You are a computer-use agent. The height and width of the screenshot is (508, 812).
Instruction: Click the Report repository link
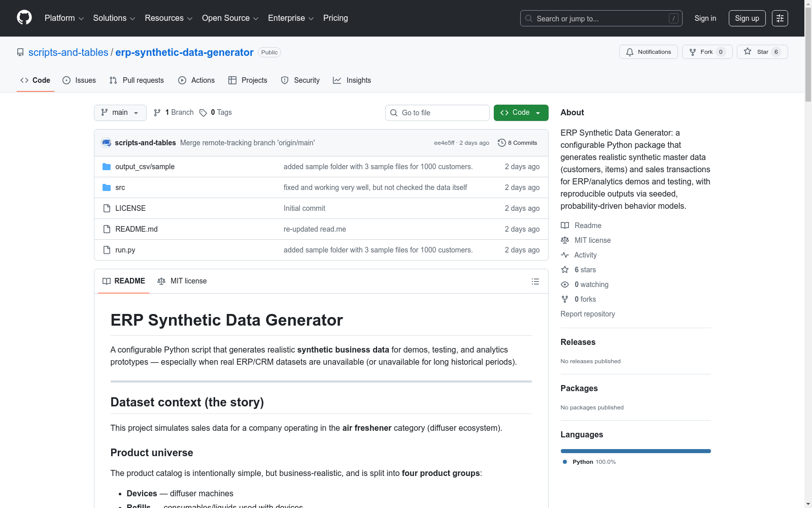click(588, 314)
